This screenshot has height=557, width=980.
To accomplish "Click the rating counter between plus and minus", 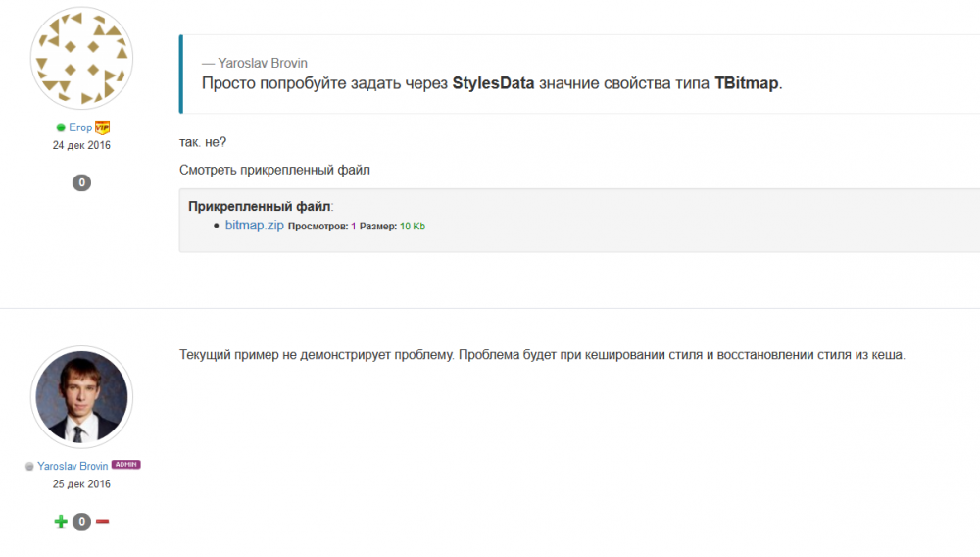I will pos(81,522).
